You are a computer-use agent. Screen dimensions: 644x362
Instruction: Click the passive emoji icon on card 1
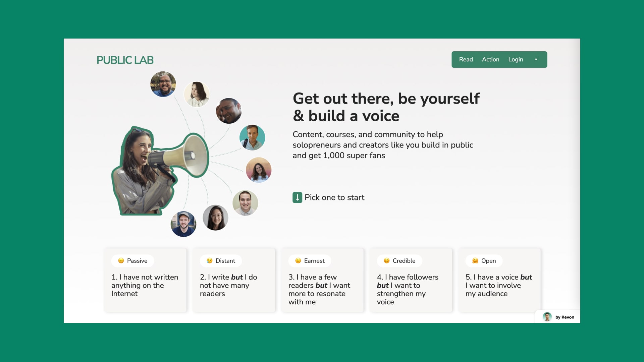click(x=120, y=261)
